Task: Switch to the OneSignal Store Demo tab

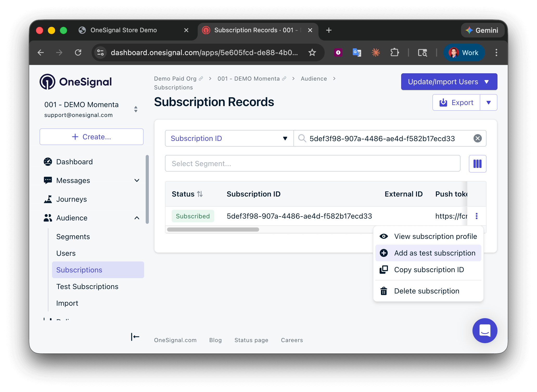Action: [x=124, y=30]
